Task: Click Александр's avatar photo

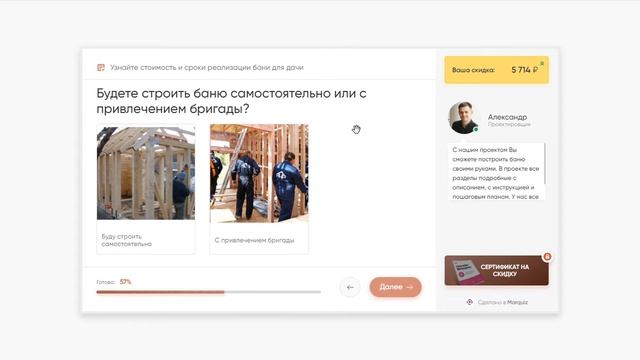Action: [x=463, y=118]
